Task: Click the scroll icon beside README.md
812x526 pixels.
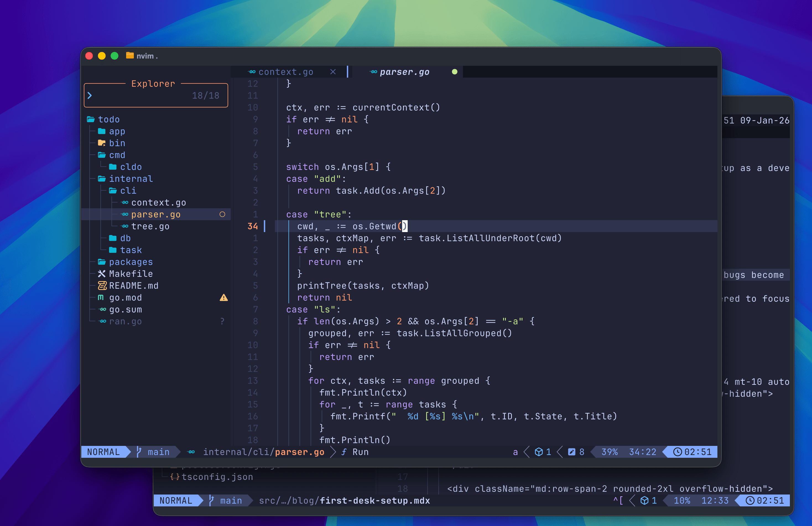Action: 102,286
